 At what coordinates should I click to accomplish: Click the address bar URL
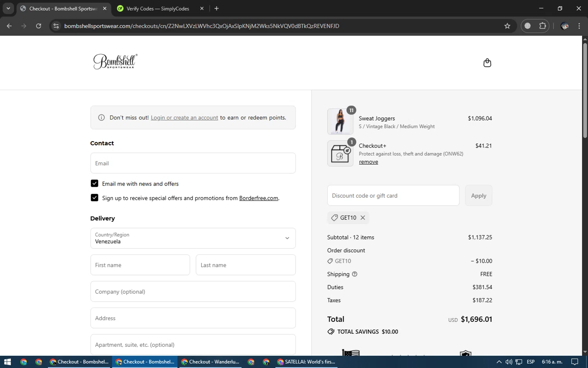tap(201, 26)
